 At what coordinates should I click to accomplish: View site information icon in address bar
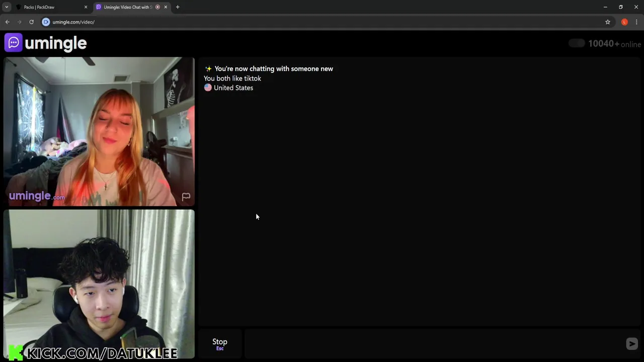click(46, 22)
